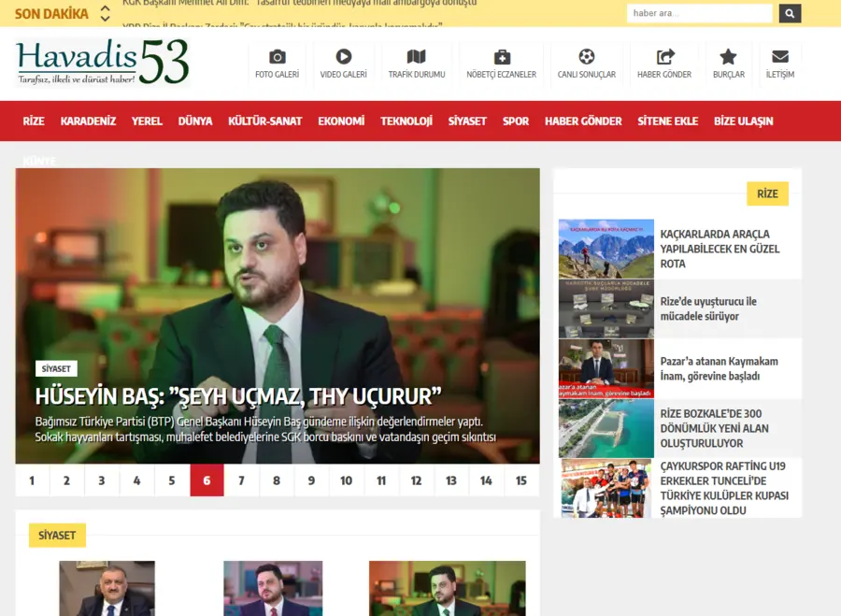Open 'Kaçkarlarda araçla yapılabilecek en güzel rota' article
Screen dimensions: 841x616
(720, 249)
